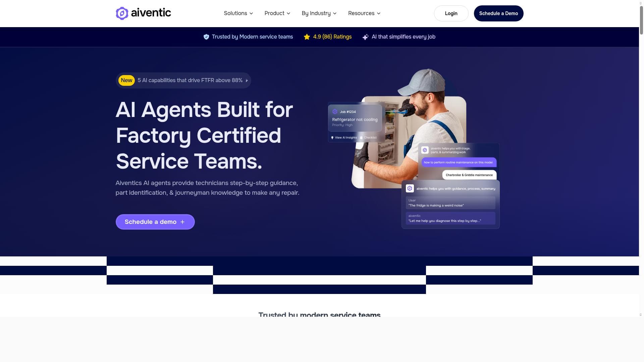Expand the Product menu chevron
Image resolution: width=644 pixels, height=362 pixels.
288,13
